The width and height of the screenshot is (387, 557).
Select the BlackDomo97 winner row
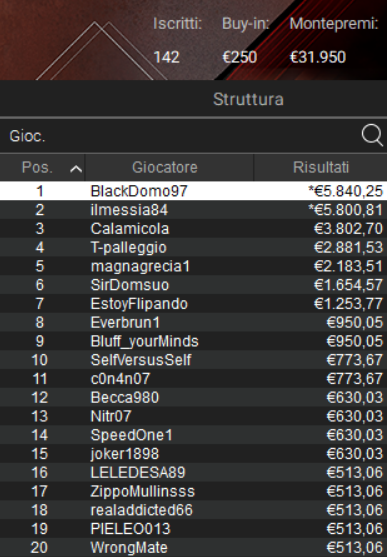[193, 191]
